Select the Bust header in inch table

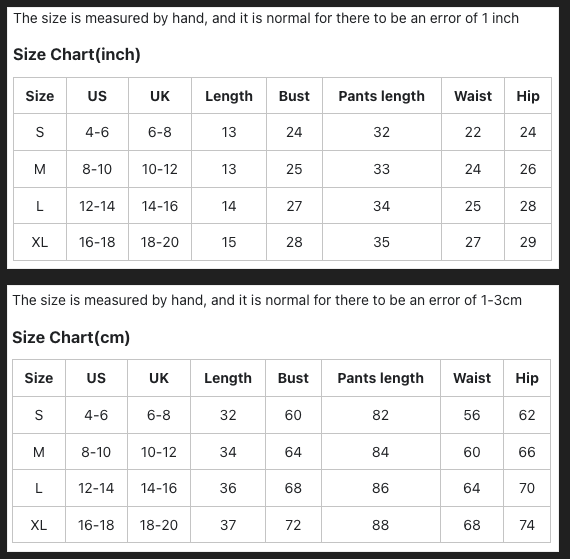(x=294, y=96)
